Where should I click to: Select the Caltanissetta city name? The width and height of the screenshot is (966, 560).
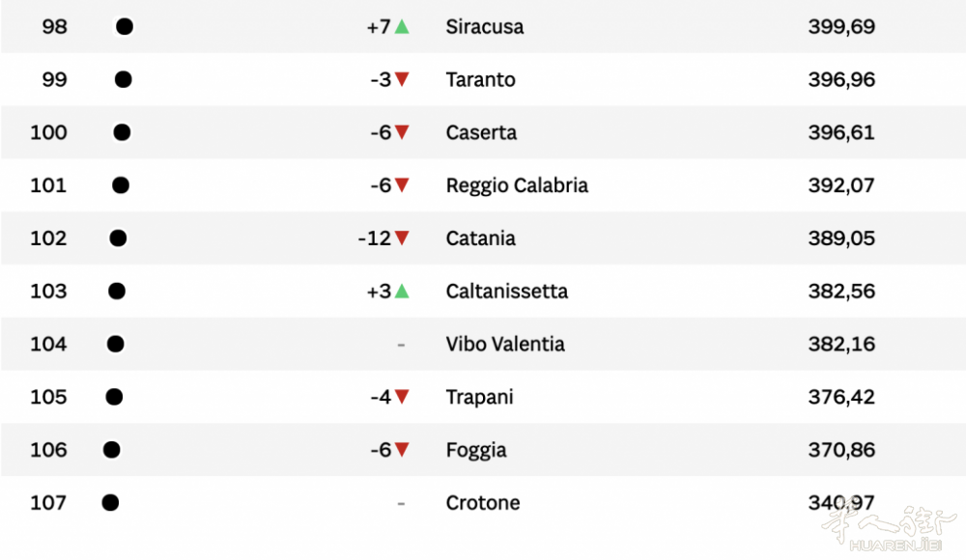tap(507, 292)
